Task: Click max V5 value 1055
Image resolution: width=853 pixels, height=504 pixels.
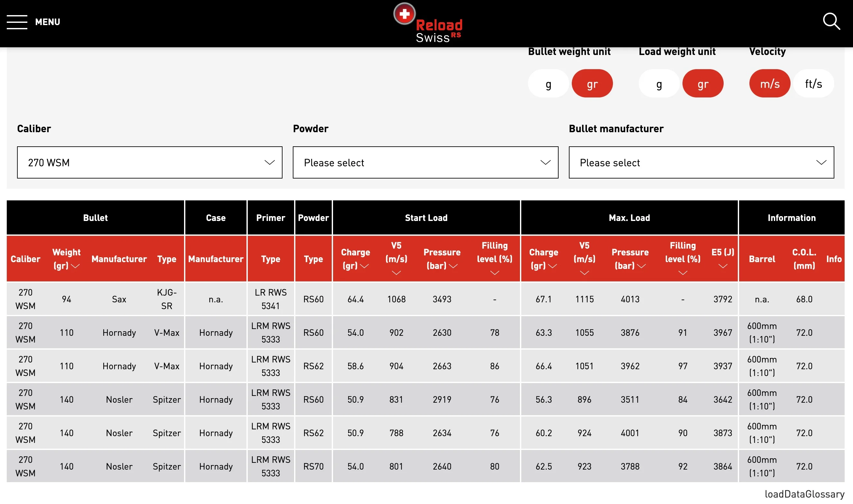Action: click(584, 333)
